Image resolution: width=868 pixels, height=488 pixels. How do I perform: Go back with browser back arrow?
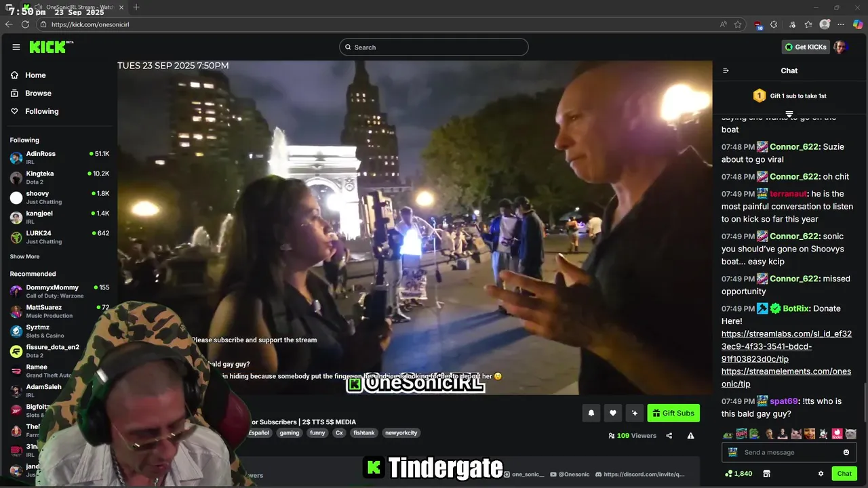coord(9,24)
